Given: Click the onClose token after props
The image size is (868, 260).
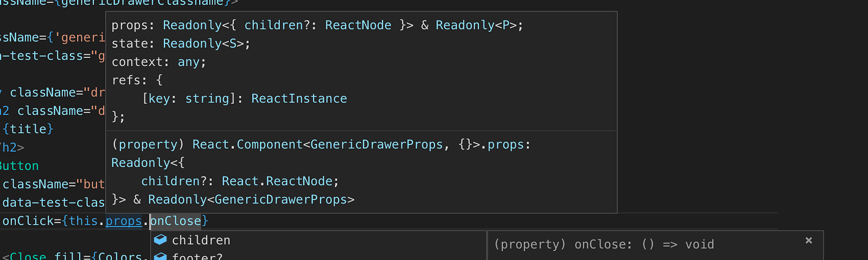Looking at the screenshot, I should [175, 221].
